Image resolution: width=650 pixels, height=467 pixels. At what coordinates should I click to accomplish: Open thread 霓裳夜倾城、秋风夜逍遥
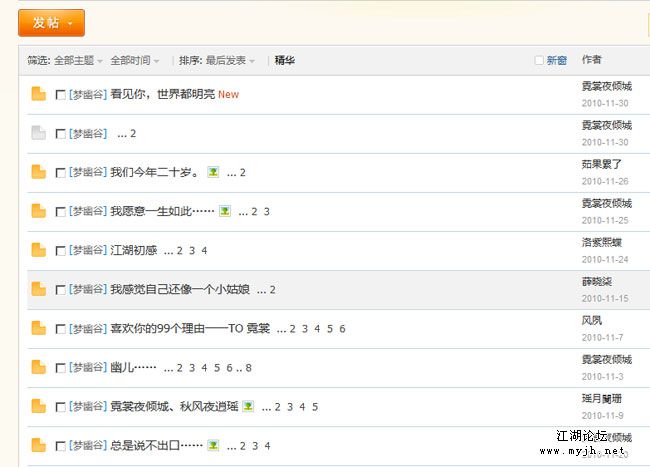pos(174,406)
